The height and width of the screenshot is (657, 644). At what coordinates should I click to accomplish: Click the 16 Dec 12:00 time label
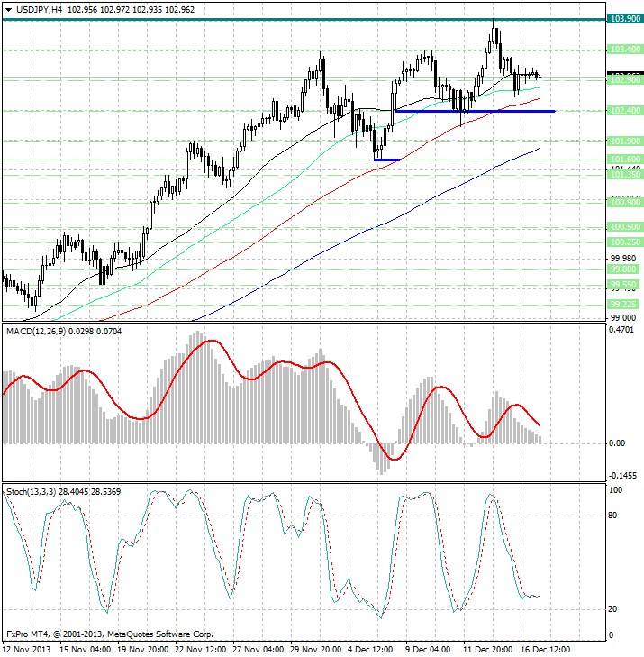pos(546,650)
